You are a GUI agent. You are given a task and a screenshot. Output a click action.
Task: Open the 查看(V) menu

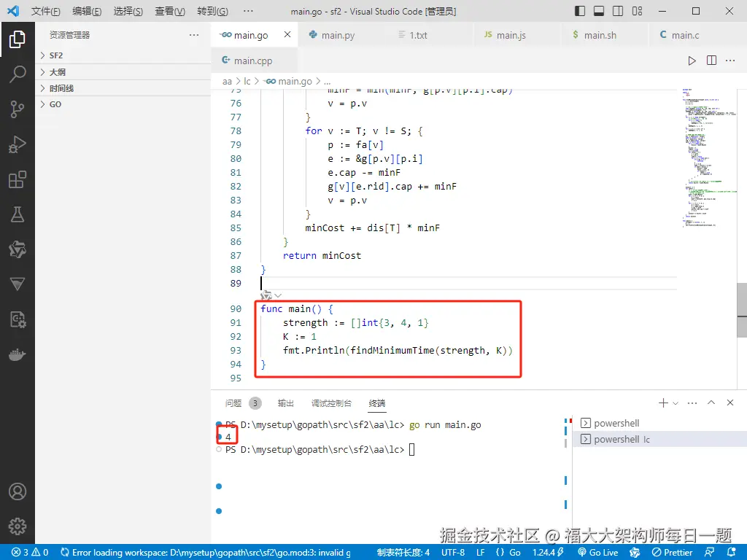170,11
